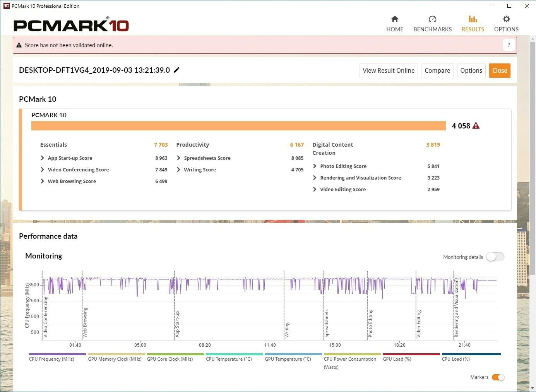Open Benchmarks via the gauge icon
Screen dimensions: 536x392
point(432,19)
